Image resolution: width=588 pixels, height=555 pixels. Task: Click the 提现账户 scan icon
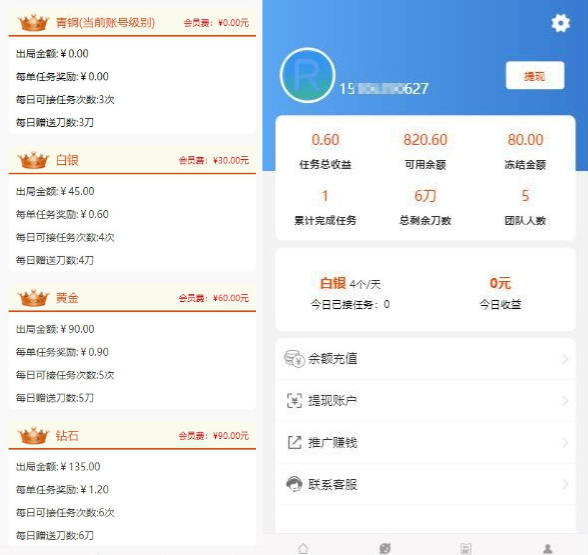(x=294, y=400)
